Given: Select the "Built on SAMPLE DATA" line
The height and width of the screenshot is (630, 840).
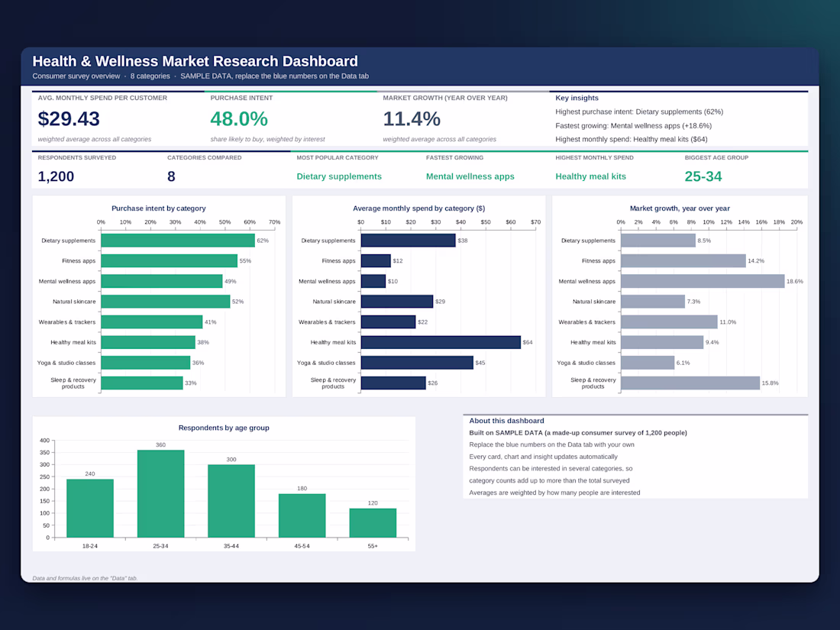Looking at the screenshot, I should pyautogui.click(x=578, y=433).
